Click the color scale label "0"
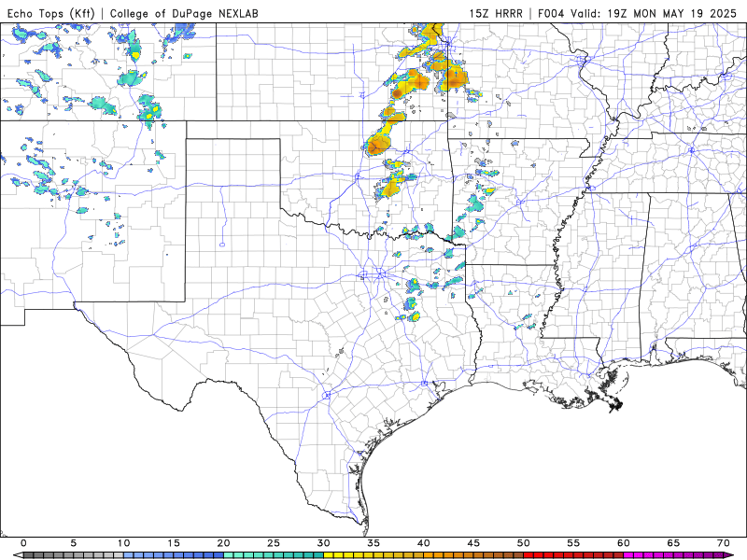 pyautogui.click(x=23, y=543)
